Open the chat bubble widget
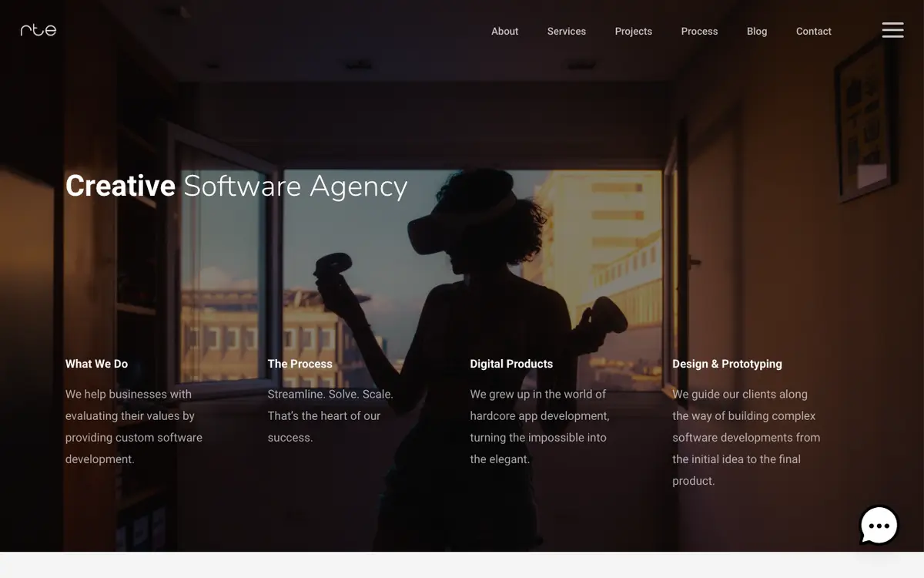This screenshot has height=578, width=924. click(x=879, y=526)
